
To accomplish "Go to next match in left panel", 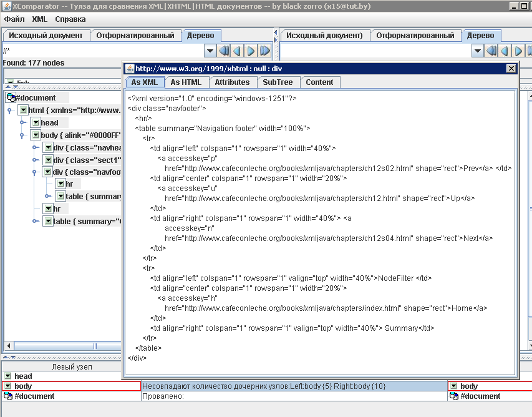I will [251, 51].
